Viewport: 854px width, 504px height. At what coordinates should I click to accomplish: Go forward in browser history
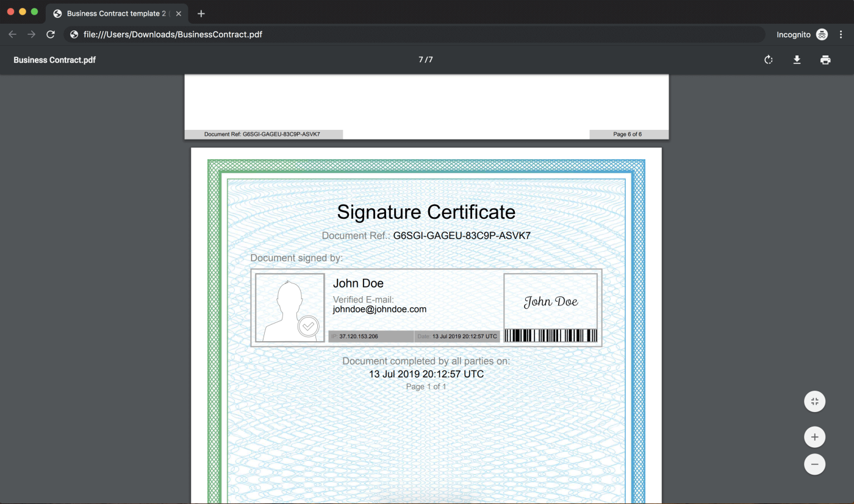point(31,35)
